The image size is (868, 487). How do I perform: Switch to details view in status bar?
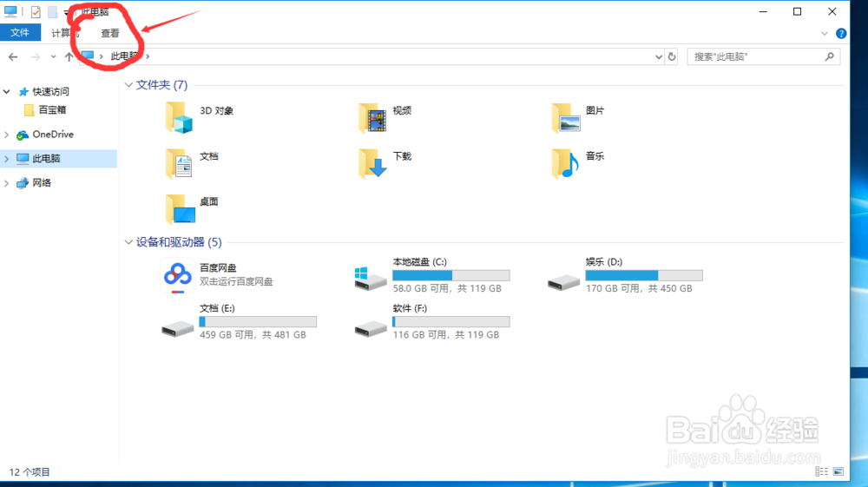[821, 471]
